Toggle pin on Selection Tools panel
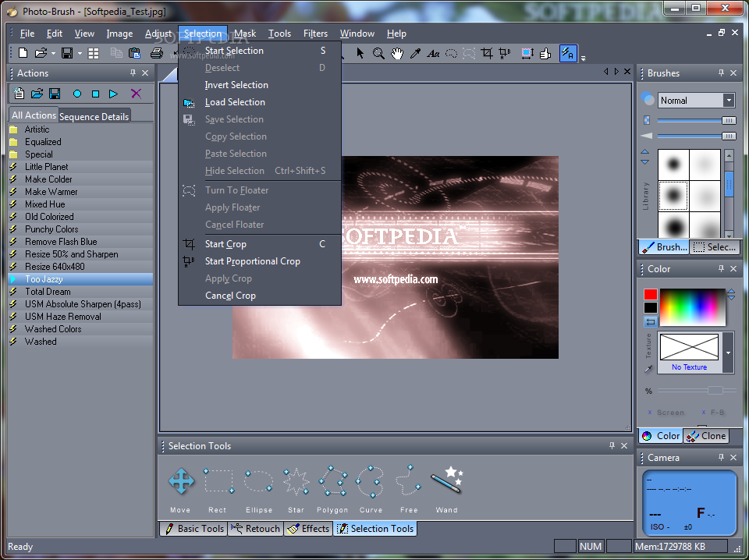749x560 pixels. 612,445
